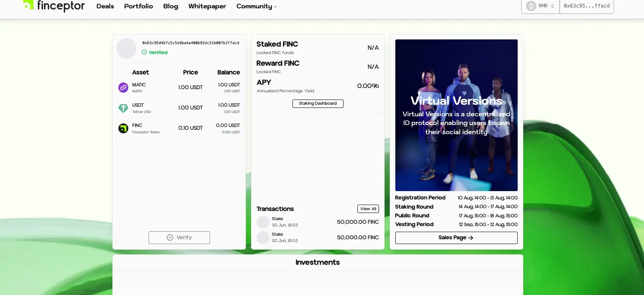Open the Whitepaper link in navigation
644x295 pixels.
[207, 6]
